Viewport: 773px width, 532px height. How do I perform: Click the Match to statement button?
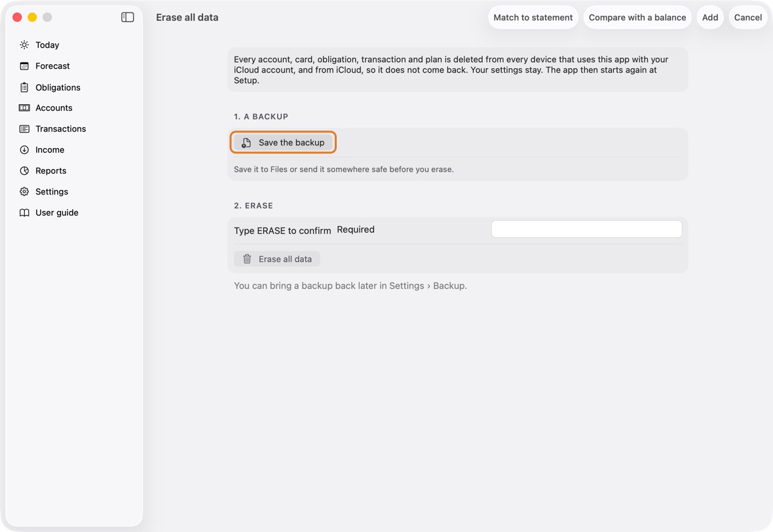pyautogui.click(x=533, y=17)
